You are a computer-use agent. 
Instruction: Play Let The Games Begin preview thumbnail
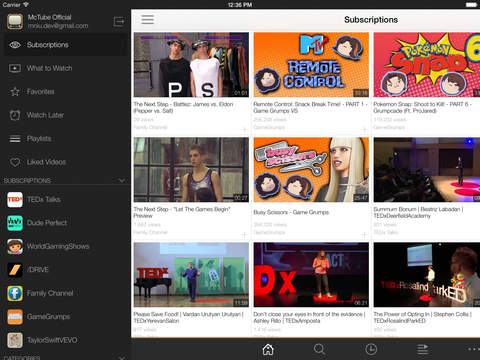(191, 170)
